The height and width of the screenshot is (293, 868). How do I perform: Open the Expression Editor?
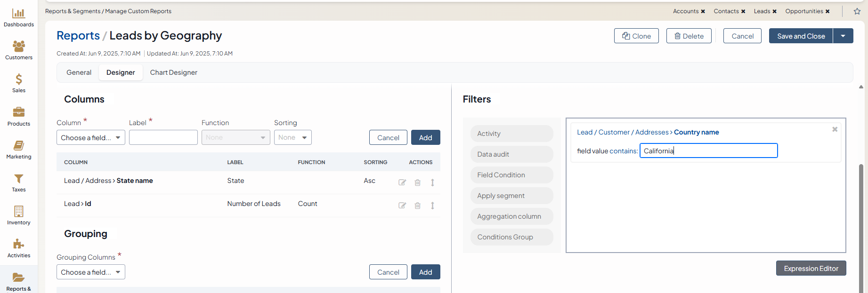pyautogui.click(x=811, y=269)
